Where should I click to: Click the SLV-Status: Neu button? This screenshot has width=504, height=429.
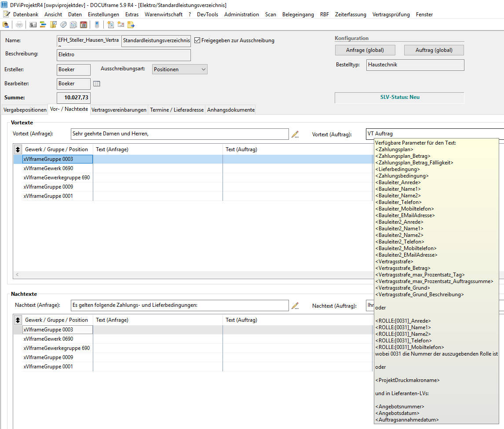pyautogui.click(x=399, y=98)
